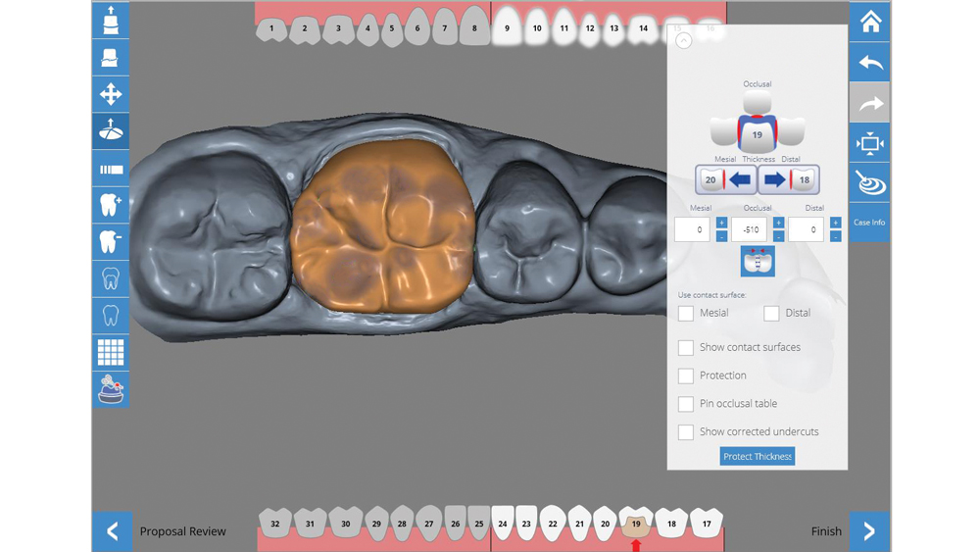Select tooth 8 in the upper tooth chart
Viewport: 980px width, 552px height.
[x=474, y=26]
